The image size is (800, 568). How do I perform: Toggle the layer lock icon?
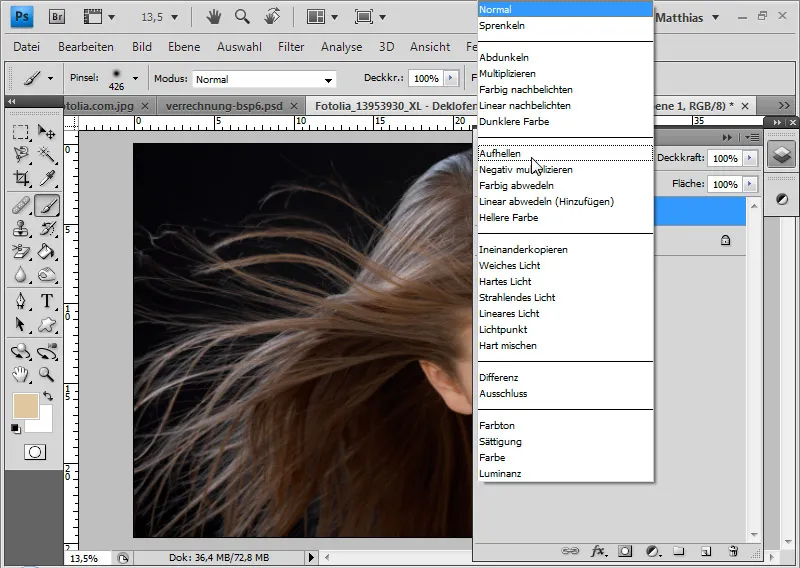725,240
